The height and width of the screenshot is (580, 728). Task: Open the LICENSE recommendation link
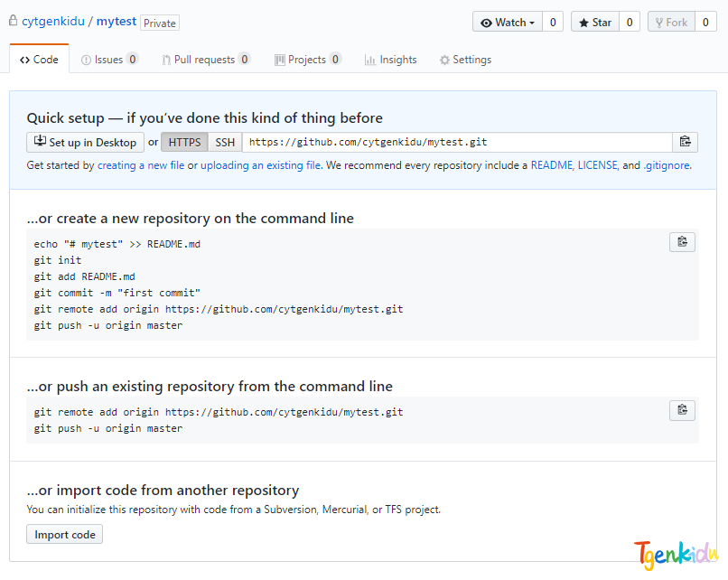click(x=598, y=165)
